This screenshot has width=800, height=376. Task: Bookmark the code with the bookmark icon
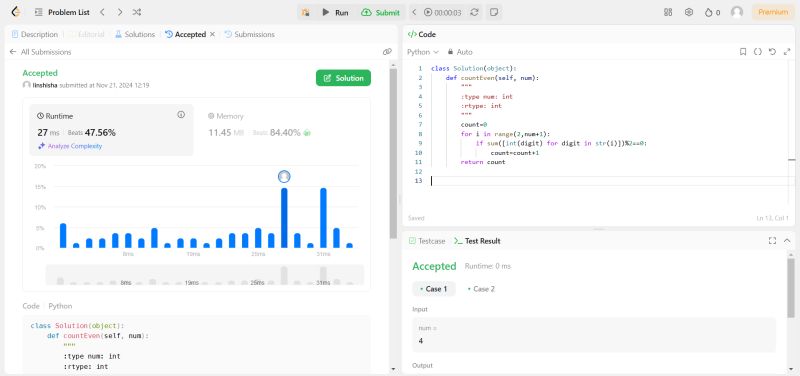[x=743, y=52]
